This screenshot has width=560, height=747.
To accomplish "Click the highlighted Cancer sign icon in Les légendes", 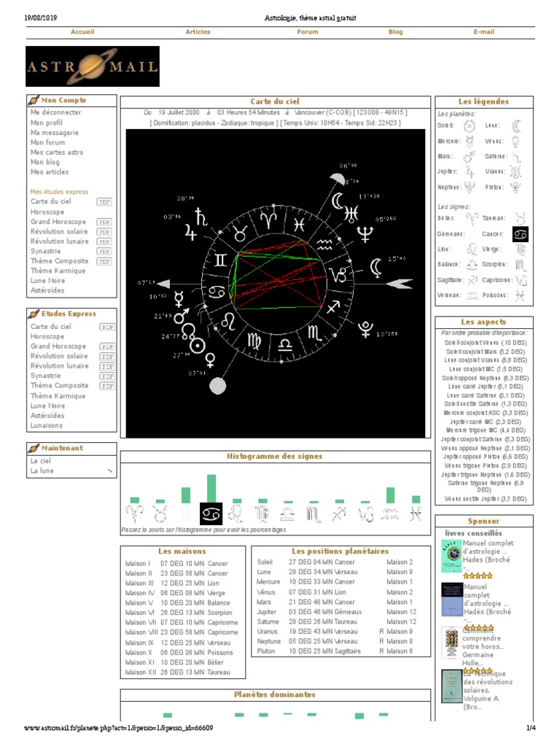I will (520, 234).
